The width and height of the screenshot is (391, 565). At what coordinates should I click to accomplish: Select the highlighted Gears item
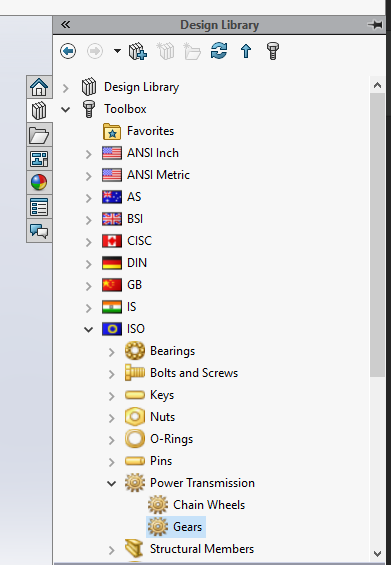[176, 527]
